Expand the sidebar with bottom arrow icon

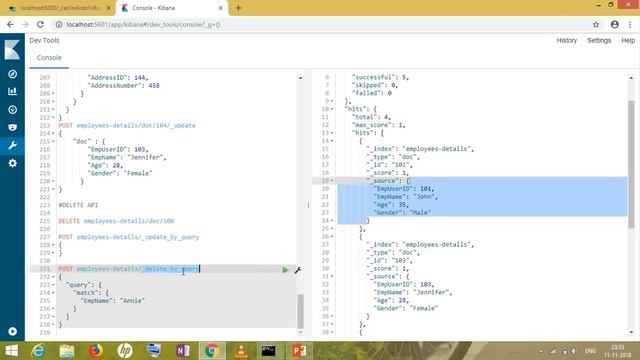point(12,331)
